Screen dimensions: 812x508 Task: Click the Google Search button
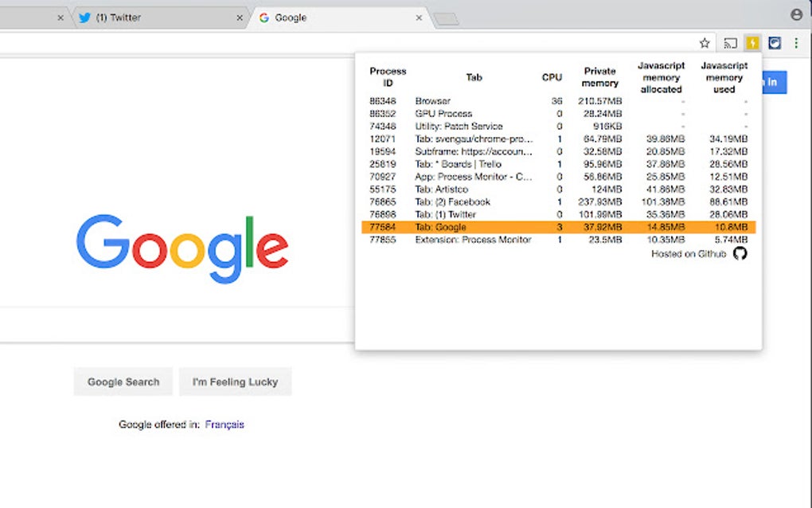[123, 381]
